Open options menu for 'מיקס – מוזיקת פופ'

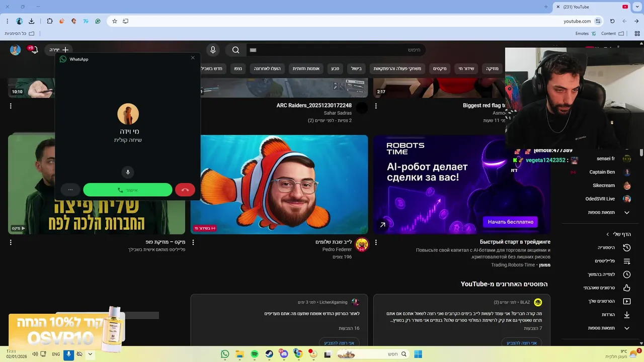(x=11, y=242)
